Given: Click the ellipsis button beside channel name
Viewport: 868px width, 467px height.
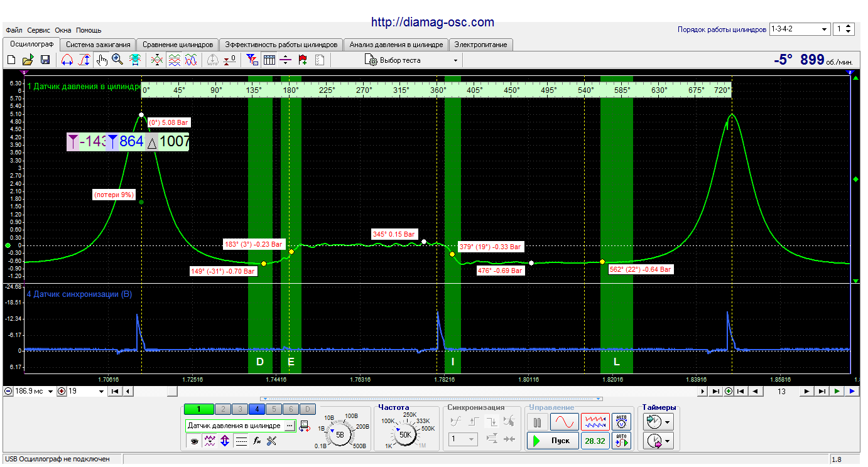Looking at the screenshot, I should click(x=290, y=426).
